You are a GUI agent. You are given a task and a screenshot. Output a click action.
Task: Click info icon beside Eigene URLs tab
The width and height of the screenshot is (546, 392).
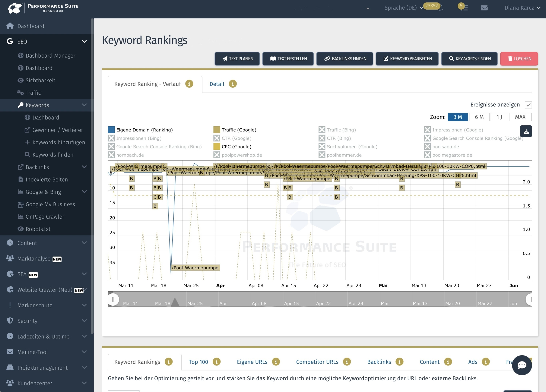coord(276,362)
